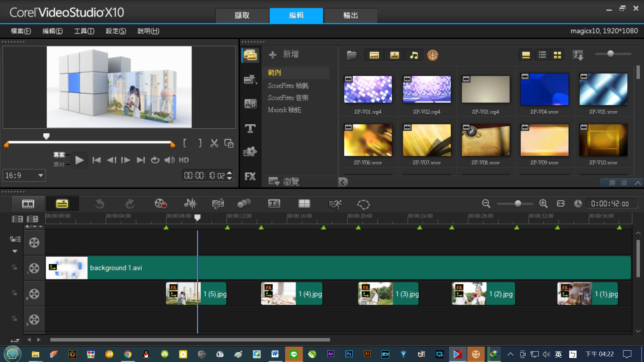Click the Undo arrow
This screenshot has width=644, height=362.
point(100,204)
